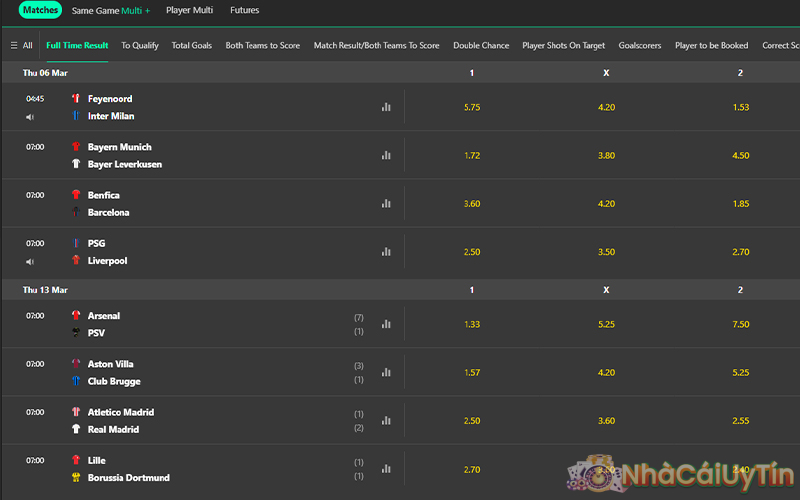Open stats icon for Bayern Munich match
This screenshot has width=800, height=500.
pos(386,155)
